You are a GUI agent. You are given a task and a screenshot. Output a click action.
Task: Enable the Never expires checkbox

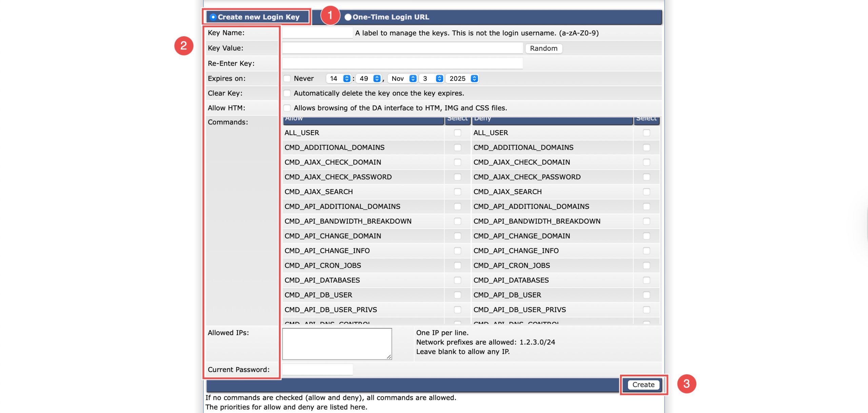point(287,79)
